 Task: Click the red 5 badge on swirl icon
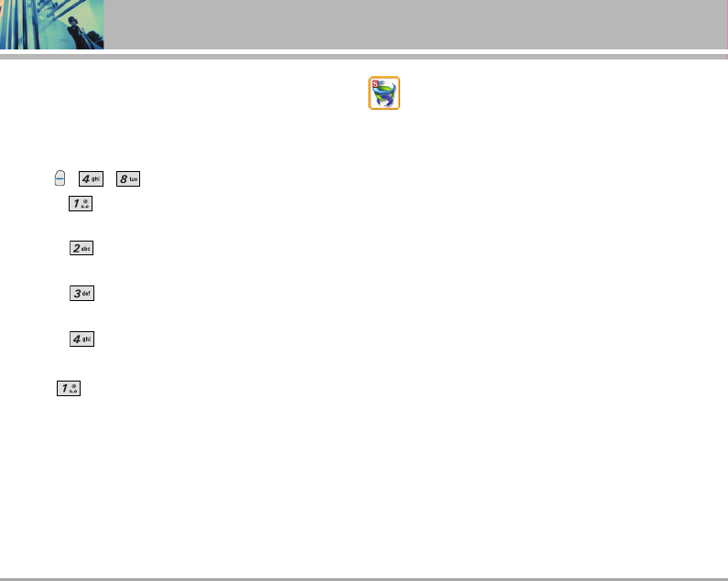(375, 84)
